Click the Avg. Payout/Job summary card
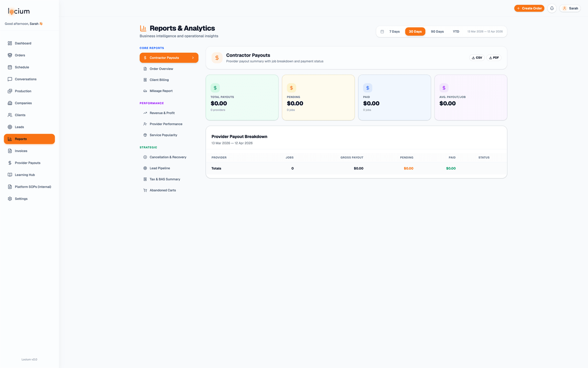Image resolution: width=588 pixels, height=368 pixels. (x=471, y=98)
